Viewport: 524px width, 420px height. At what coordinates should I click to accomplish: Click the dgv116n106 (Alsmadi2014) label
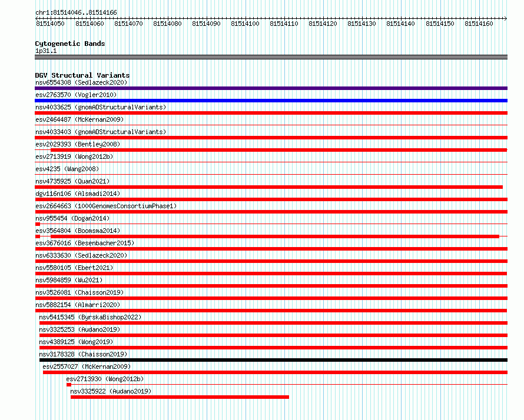click(x=78, y=194)
